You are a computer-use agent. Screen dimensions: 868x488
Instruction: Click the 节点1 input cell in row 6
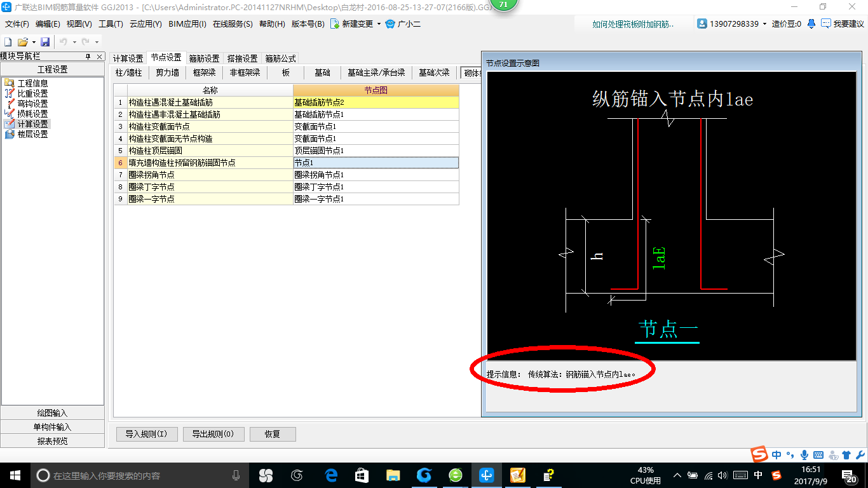coord(376,163)
